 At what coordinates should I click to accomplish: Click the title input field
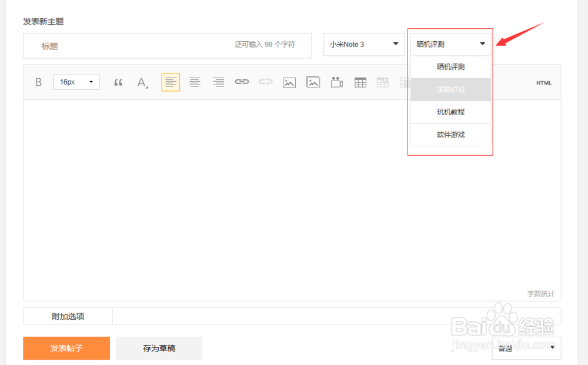167,46
